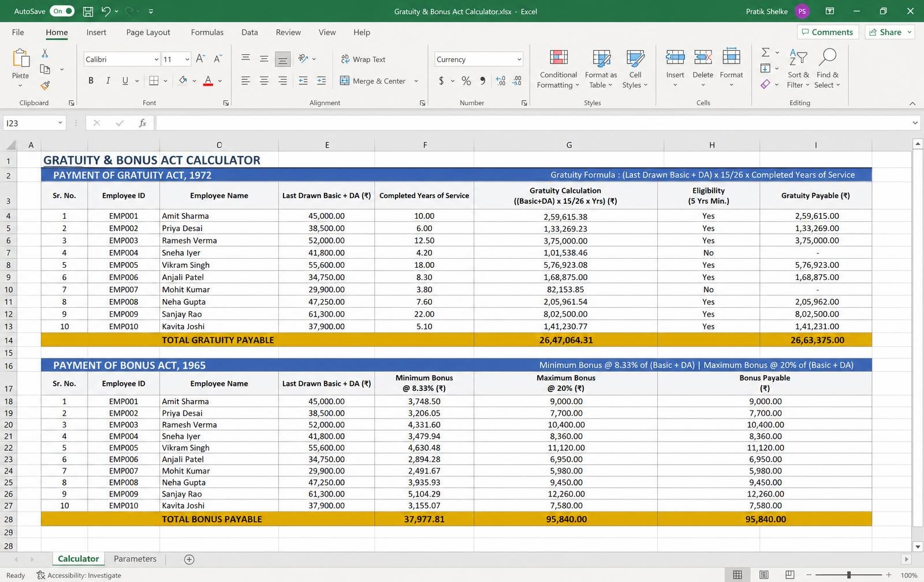Expand the formula bar chevron
Viewport: 924px width, 582px height.
915,123
